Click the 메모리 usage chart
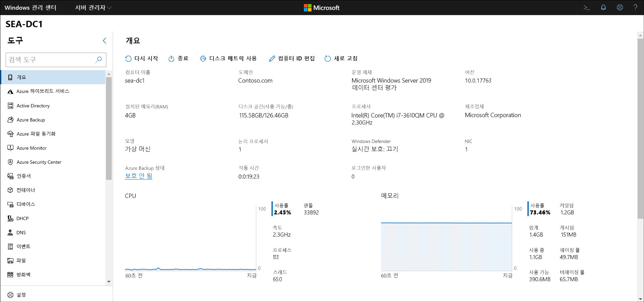This screenshot has width=644, height=302. [x=446, y=238]
